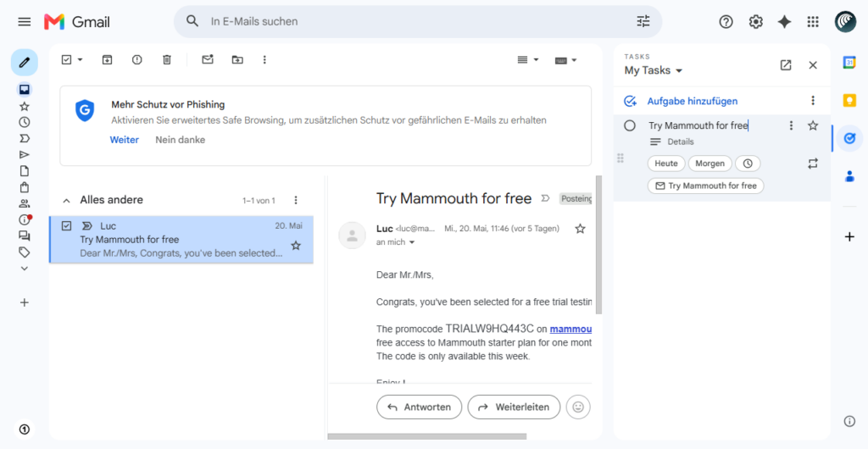Click the Gmail logo
Screen dimensions: 868x449
pos(77,22)
